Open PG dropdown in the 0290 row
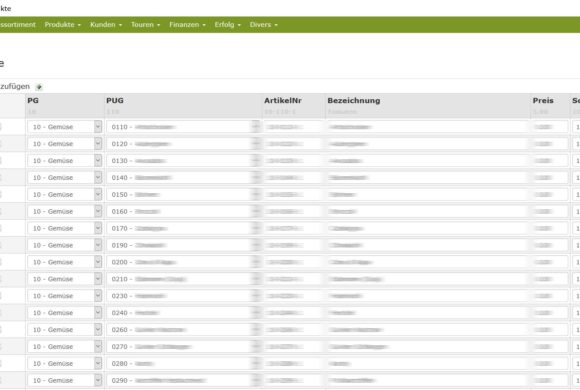 [x=64, y=380]
